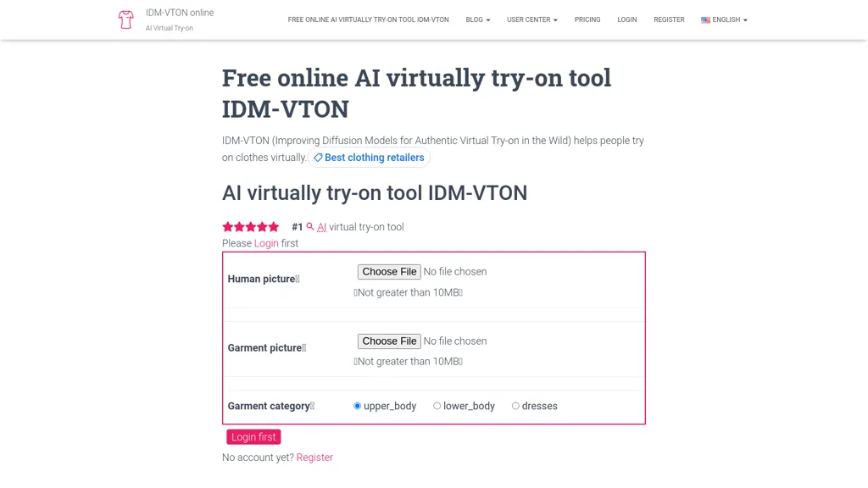Click Login link in 'Please Login first'
Screen dimensions: 868x488
coord(266,243)
